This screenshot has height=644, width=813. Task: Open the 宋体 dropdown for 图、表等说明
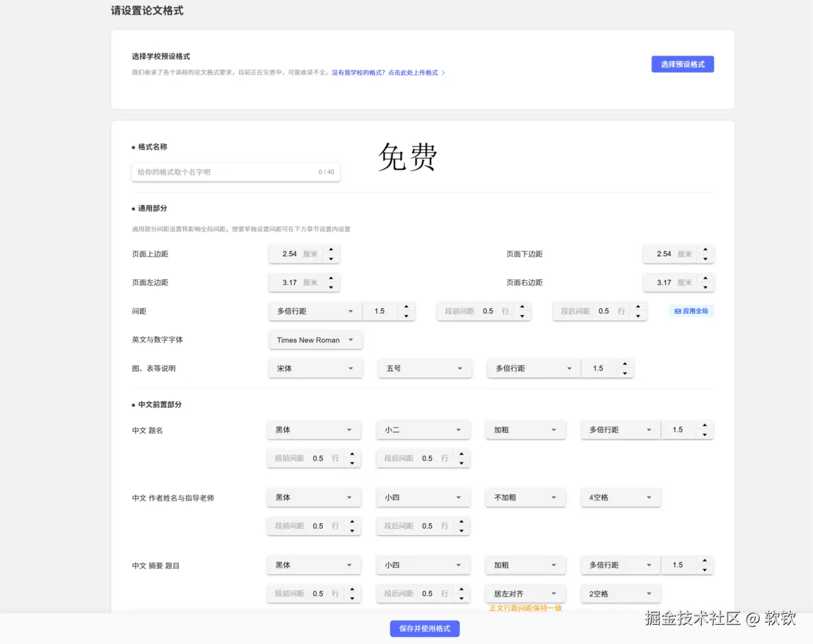tap(315, 368)
